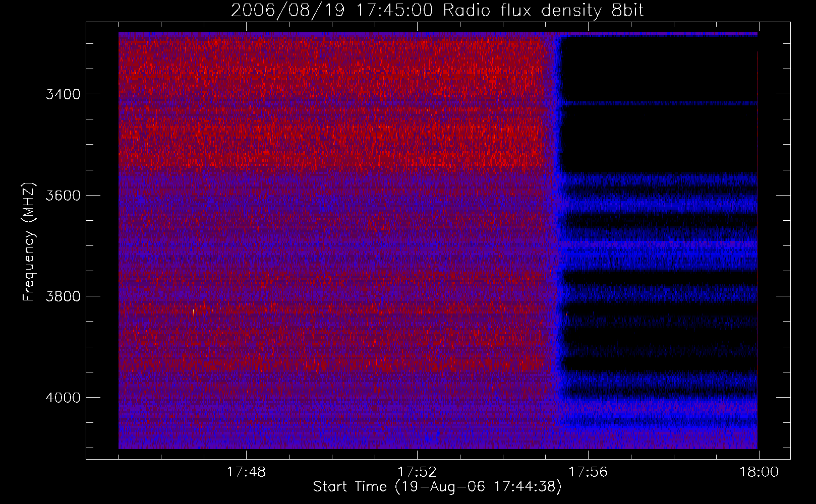Click the 3600 frequency axis label
Screen dimensions: 816x504
[x=63, y=196]
